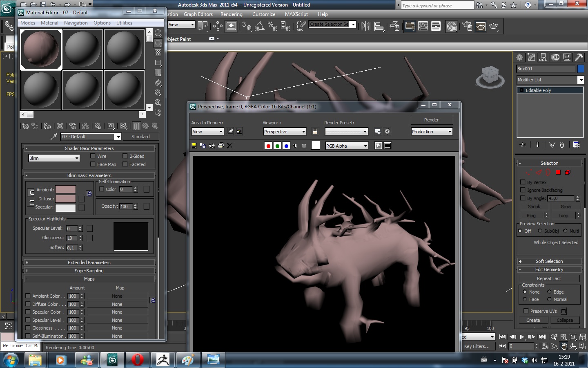Enable Diffuse Color map checkbox

[28, 304]
